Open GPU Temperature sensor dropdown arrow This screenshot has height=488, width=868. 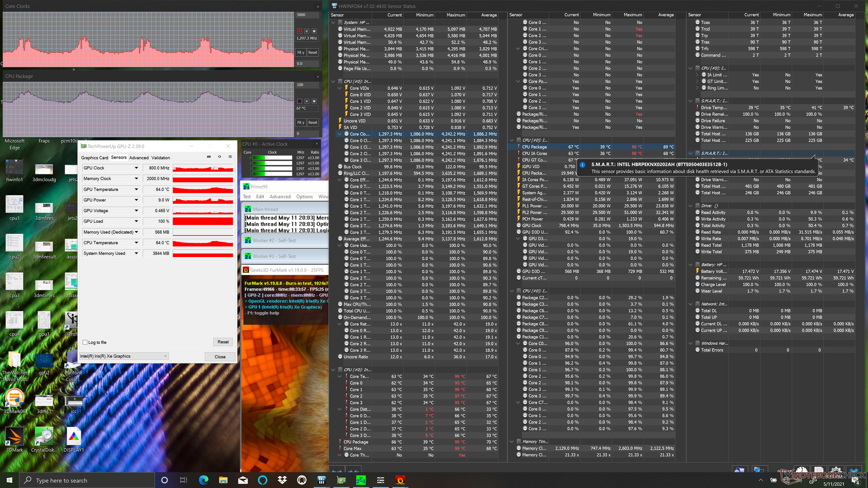coord(136,189)
